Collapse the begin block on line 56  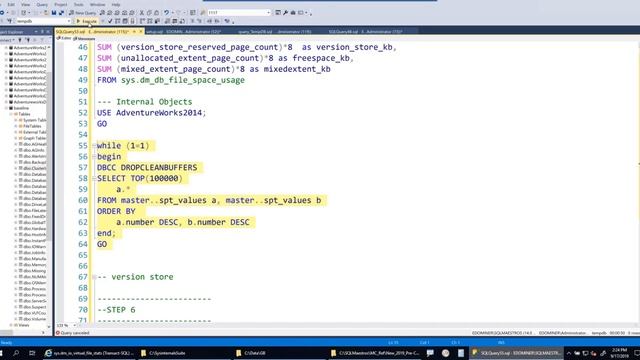(94, 157)
